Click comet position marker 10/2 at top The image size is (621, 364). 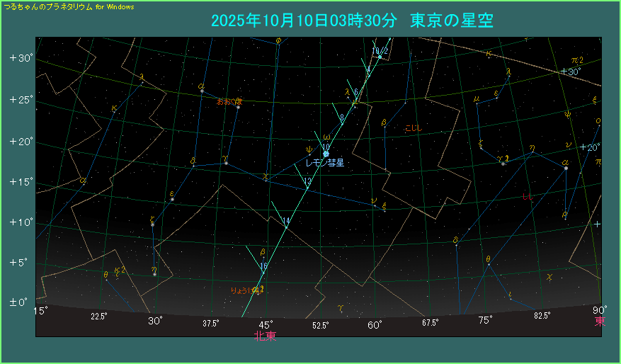tap(381, 51)
